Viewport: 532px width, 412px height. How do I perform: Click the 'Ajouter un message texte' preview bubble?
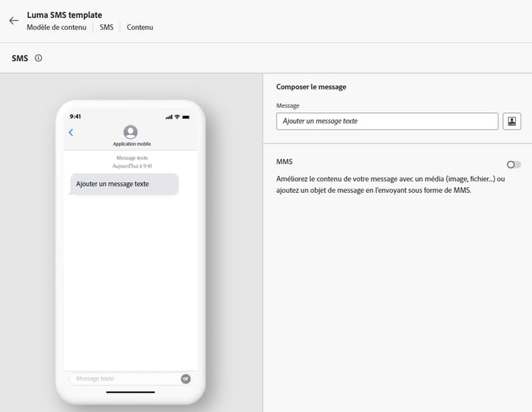point(124,184)
